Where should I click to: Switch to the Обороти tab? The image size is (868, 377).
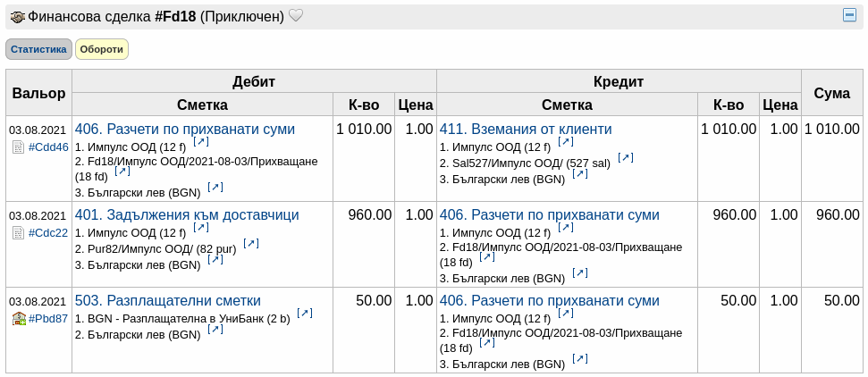pyautogui.click(x=102, y=49)
